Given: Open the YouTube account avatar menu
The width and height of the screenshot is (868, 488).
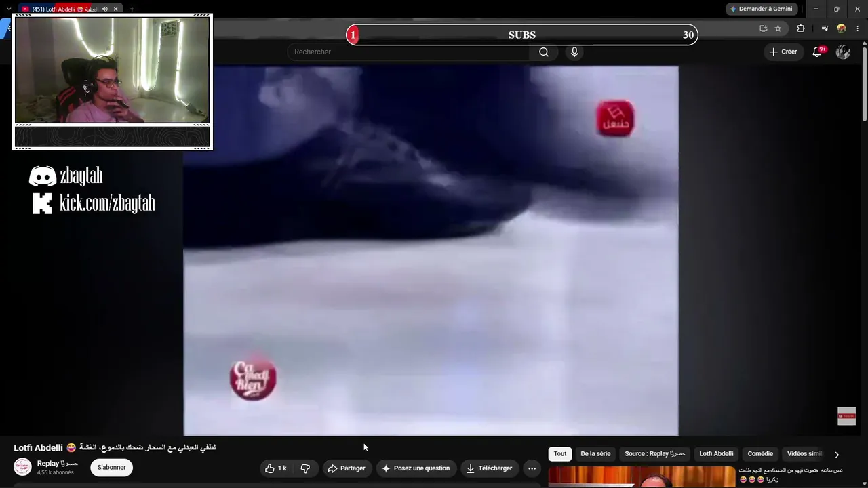Looking at the screenshot, I should (843, 52).
